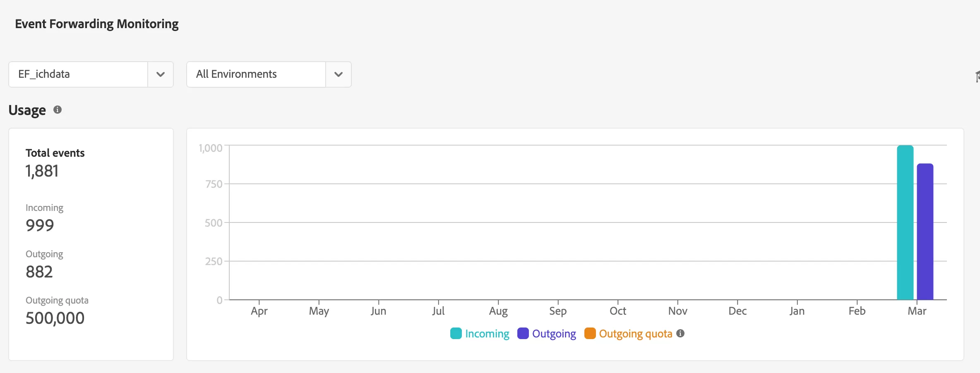Click the 750 label on the y-axis

[x=214, y=184]
